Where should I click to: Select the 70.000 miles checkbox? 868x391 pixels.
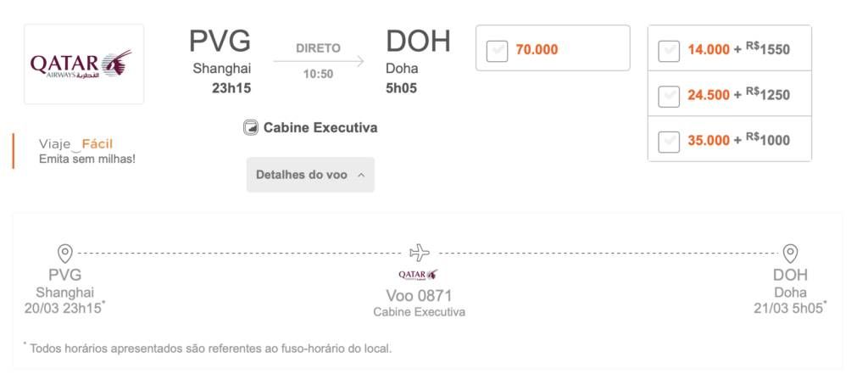tap(497, 51)
